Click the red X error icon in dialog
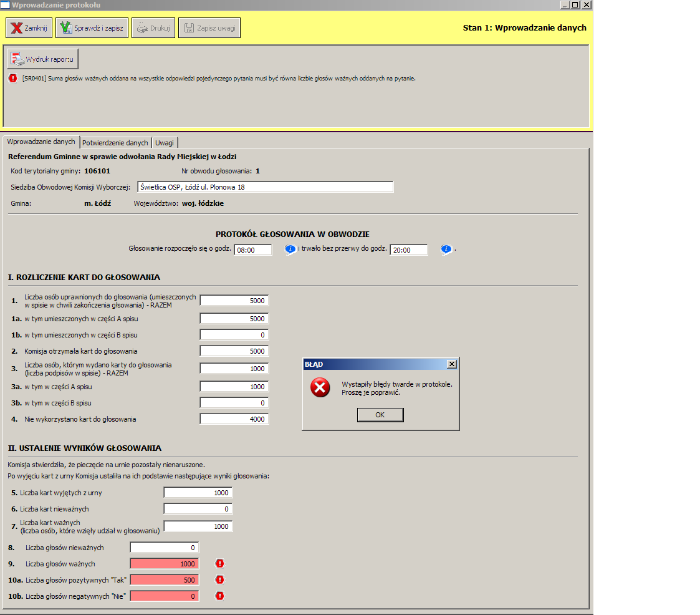Image resolution: width=700 pixels, height=615 pixels. click(320, 387)
